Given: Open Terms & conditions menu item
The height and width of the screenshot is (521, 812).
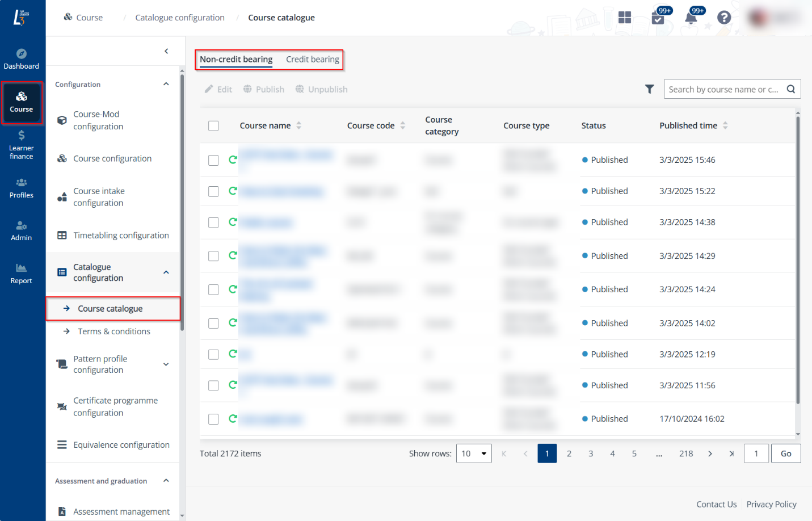Looking at the screenshot, I should click(x=114, y=331).
